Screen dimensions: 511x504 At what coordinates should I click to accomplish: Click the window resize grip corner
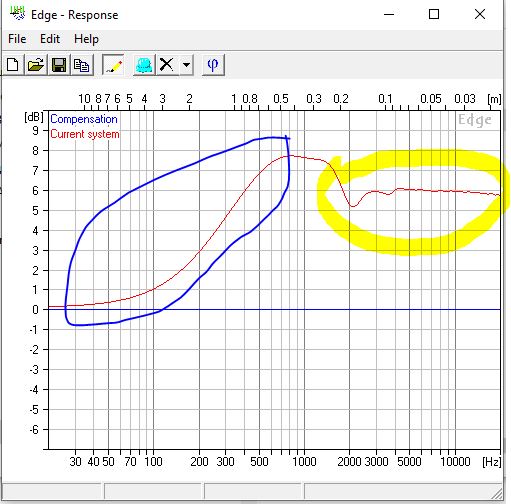pos(497,493)
